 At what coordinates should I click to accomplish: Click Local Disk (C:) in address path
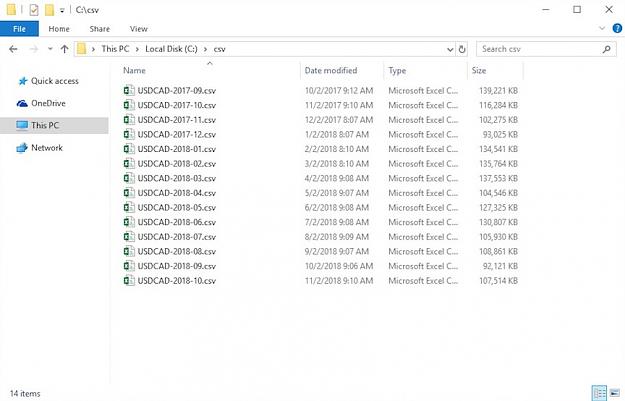(171, 49)
